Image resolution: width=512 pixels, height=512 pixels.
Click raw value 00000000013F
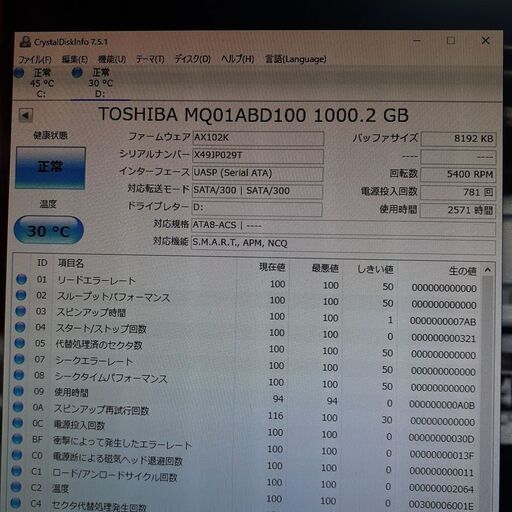442,455
